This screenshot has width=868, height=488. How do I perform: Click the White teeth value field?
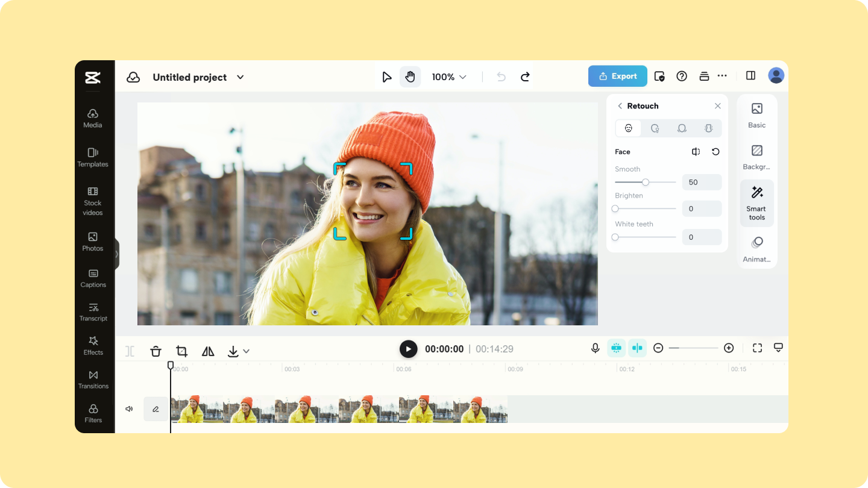pyautogui.click(x=702, y=237)
